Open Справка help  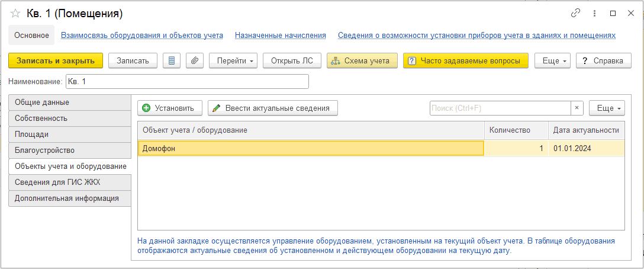(x=603, y=60)
